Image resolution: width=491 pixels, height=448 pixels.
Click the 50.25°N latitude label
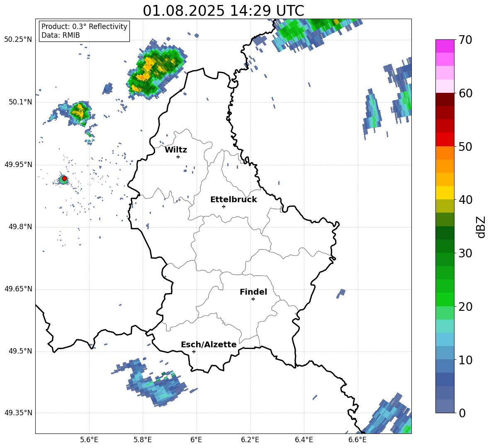pyautogui.click(x=18, y=40)
